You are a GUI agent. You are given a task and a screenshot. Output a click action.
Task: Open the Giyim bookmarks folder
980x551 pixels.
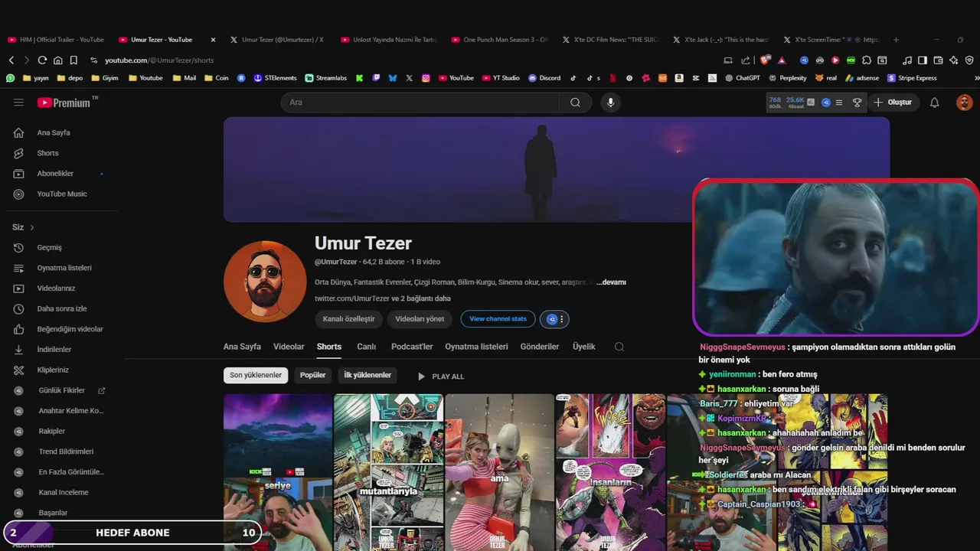click(105, 78)
